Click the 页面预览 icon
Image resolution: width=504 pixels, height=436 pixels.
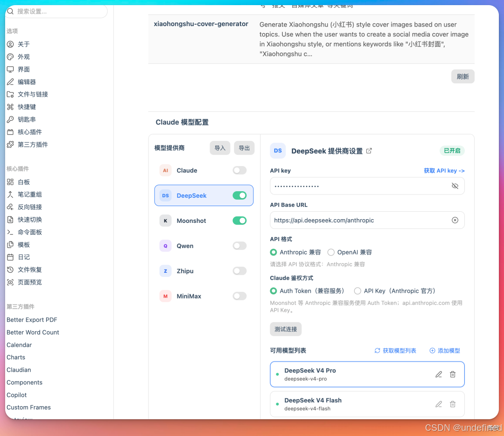(10, 282)
